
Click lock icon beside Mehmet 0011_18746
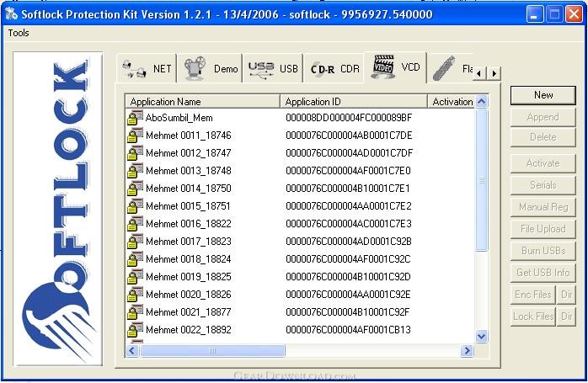coord(135,135)
